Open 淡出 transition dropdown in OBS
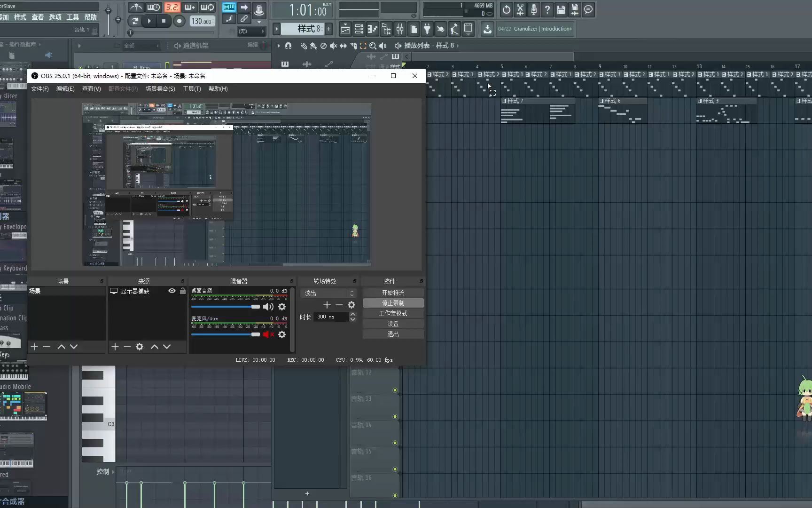 pos(328,293)
